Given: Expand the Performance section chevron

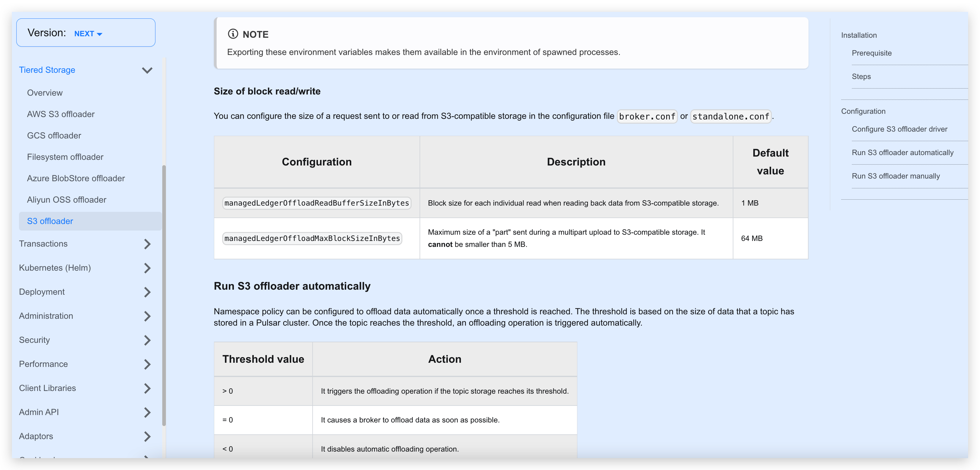Looking at the screenshot, I should (147, 364).
